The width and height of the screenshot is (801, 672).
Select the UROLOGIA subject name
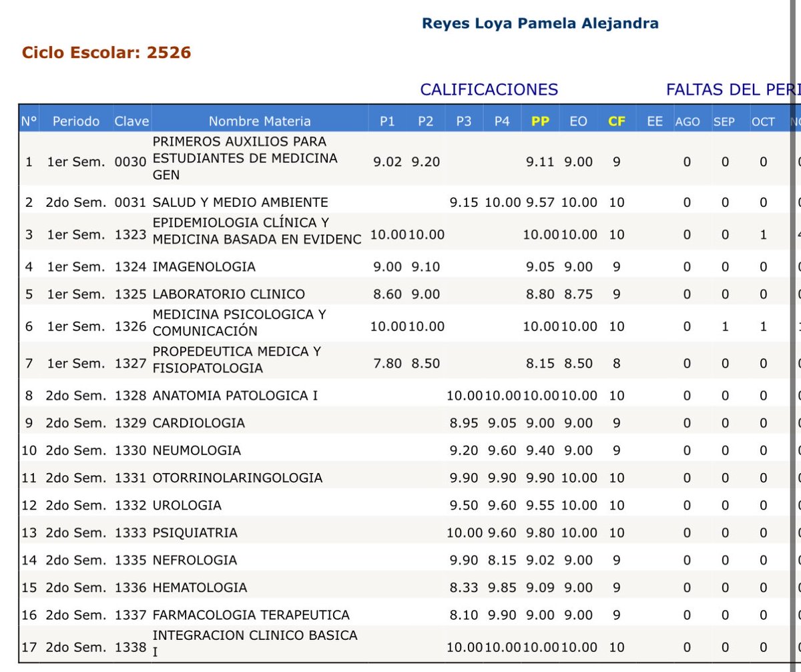click(187, 505)
